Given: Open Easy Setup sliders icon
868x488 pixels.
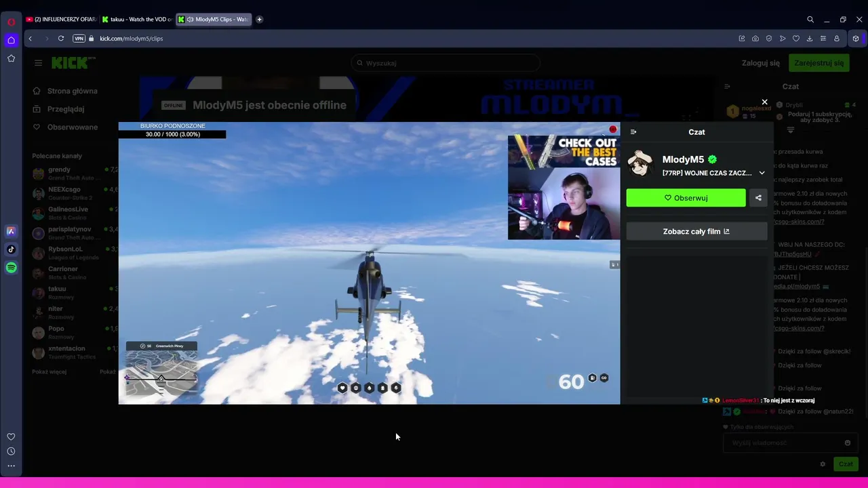Looking at the screenshot, I should (x=823, y=39).
